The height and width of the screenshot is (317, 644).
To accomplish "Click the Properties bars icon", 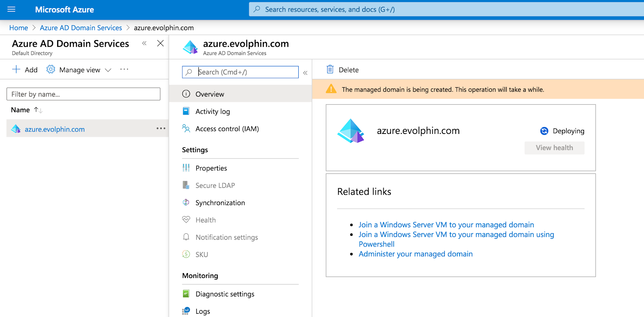I will pyautogui.click(x=186, y=168).
